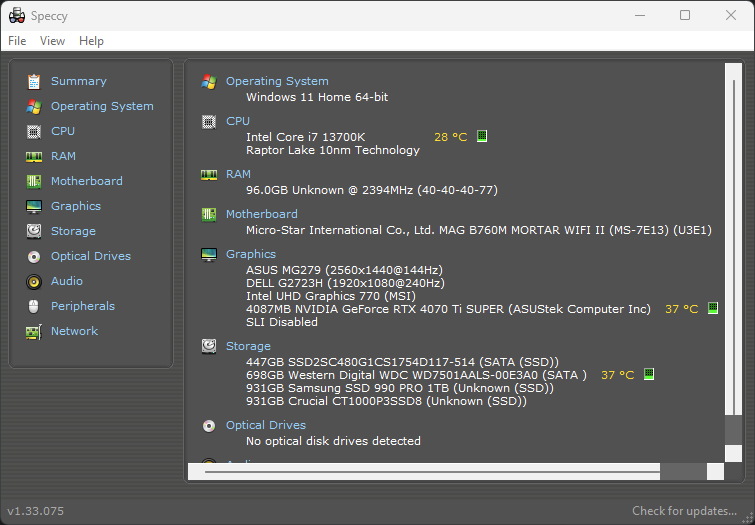Click the 'Crucial CT1000P3SSD8' storage line
The image size is (755, 525).
coord(386,401)
